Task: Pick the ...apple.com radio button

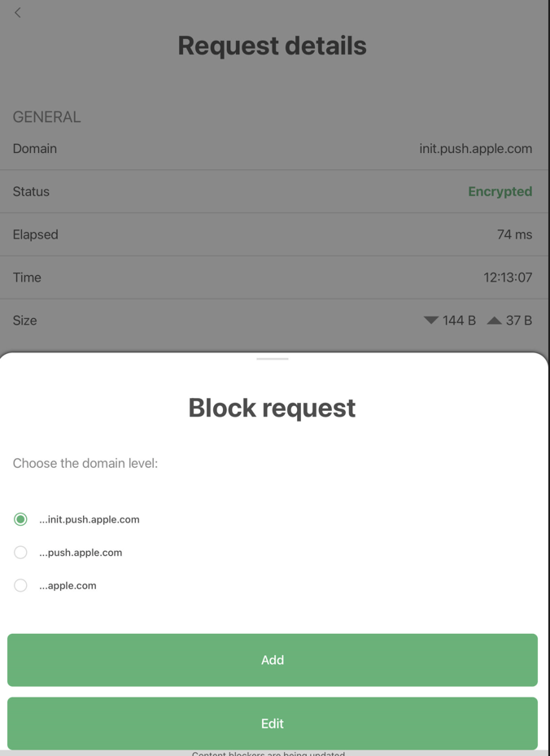Action: [x=21, y=586]
